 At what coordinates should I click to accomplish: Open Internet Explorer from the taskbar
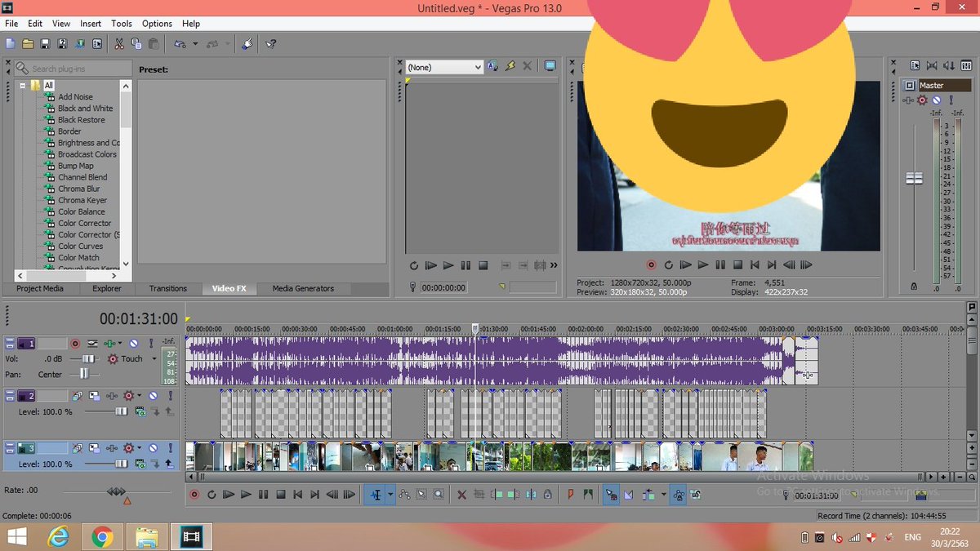58,536
